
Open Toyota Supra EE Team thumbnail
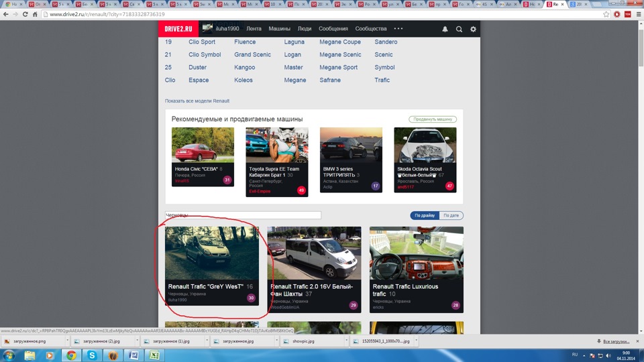coord(277,145)
